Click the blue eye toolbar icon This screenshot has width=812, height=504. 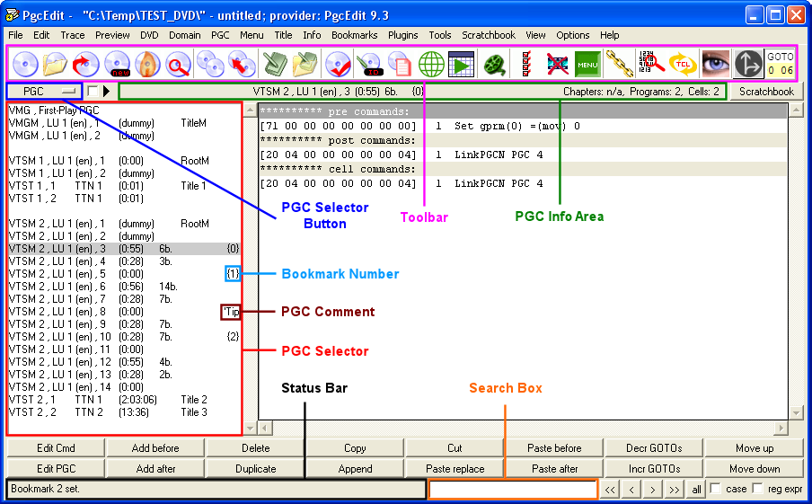716,64
